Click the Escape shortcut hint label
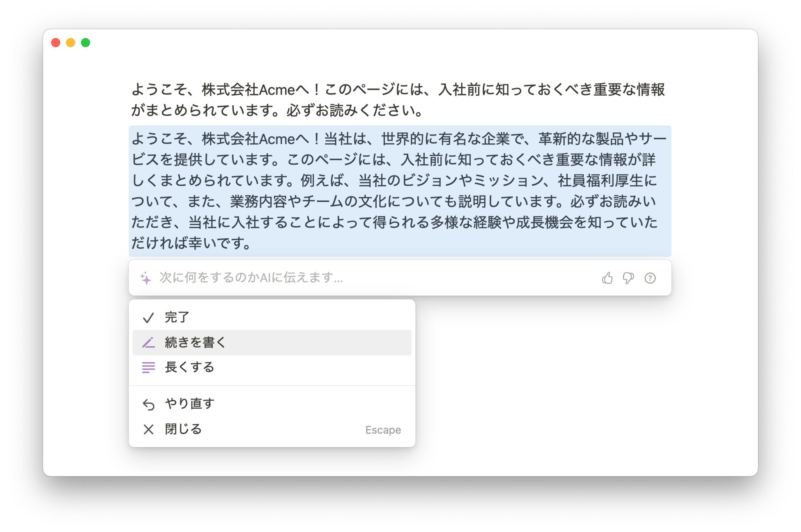The width and height of the screenshot is (801, 532). (383, 430)
